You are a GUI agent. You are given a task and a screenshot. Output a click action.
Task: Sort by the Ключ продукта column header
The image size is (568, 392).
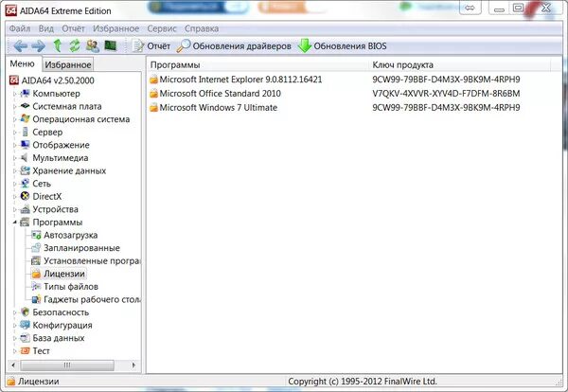coord(460,64)
